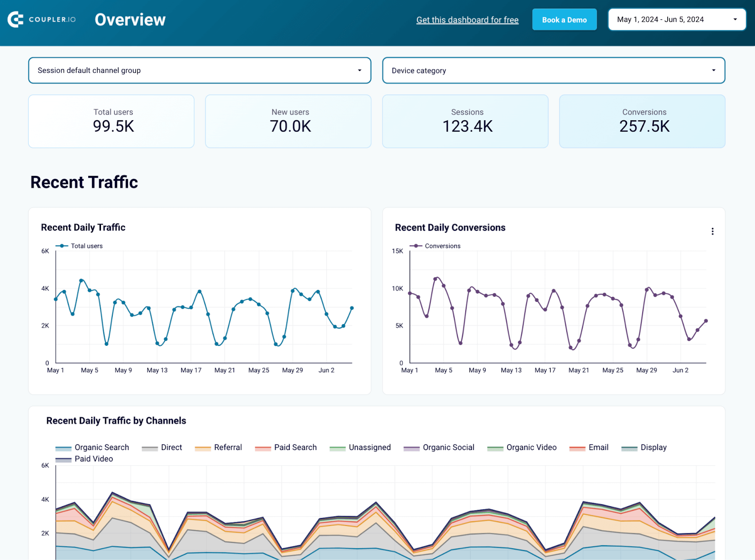This screenshot has width=755, height=560.
Task: Open the Recent Daily Conversions three-dot menu
Action: coord(713,231)
